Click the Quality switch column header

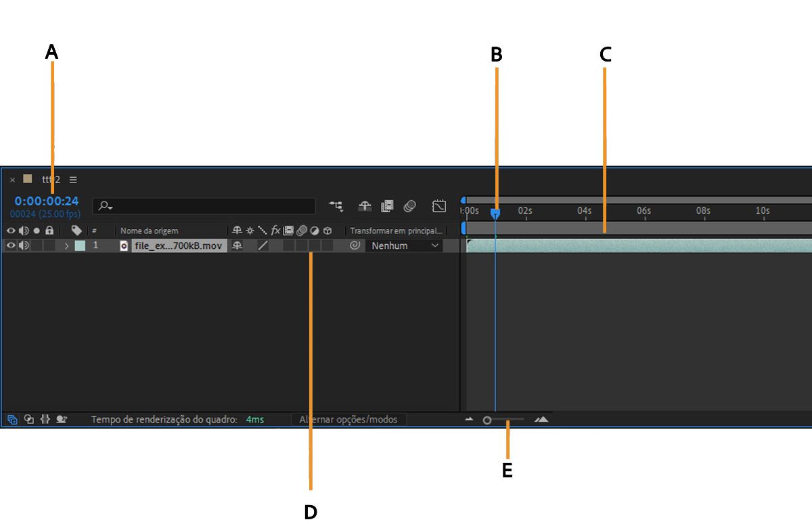click(x=263, y=231)
